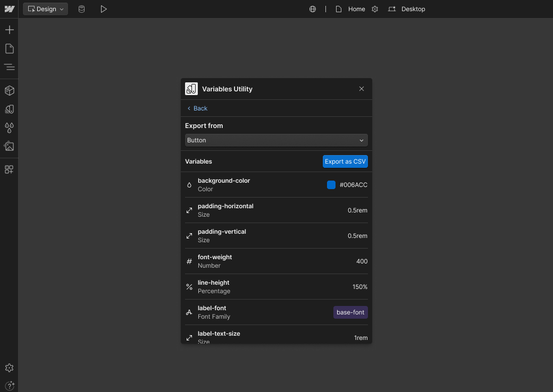Click the globe locale icon
The height and width of the screenshot is (392, 553).
[x=313, y=9]
